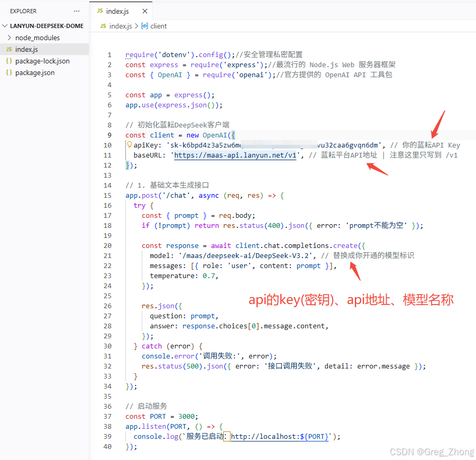This screenshot has height=460, width=476.
Task: Click 'question: prompt' on line 27
Action: coord(182,316)
